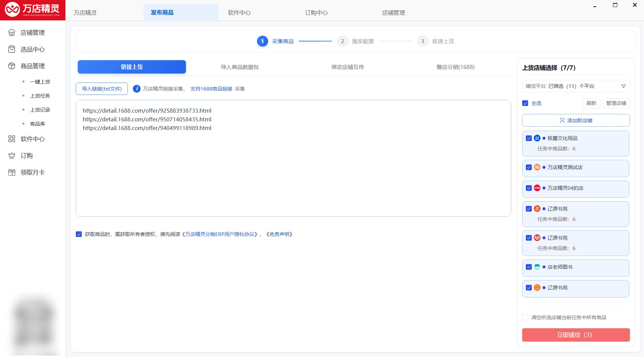Click the scan icon in 添加新店铺
Viewport: 644px width, 357px height.
(x=562, y=120)
